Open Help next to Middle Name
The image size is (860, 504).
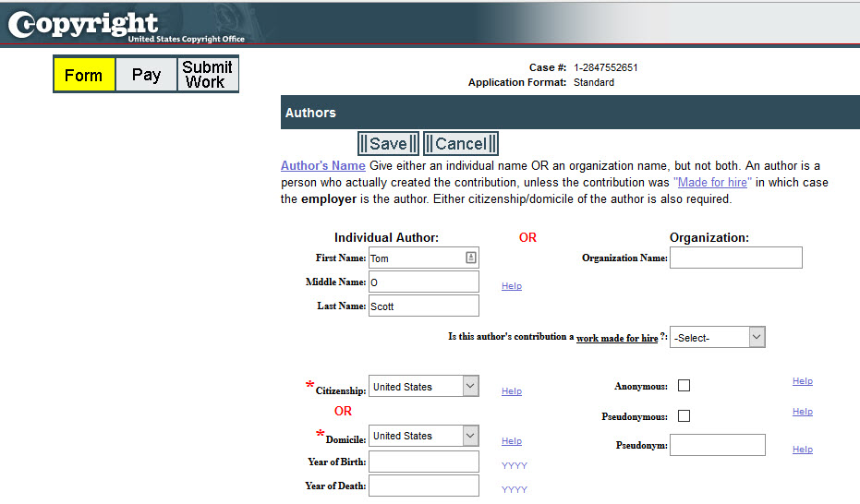click(x=512, y=286)
